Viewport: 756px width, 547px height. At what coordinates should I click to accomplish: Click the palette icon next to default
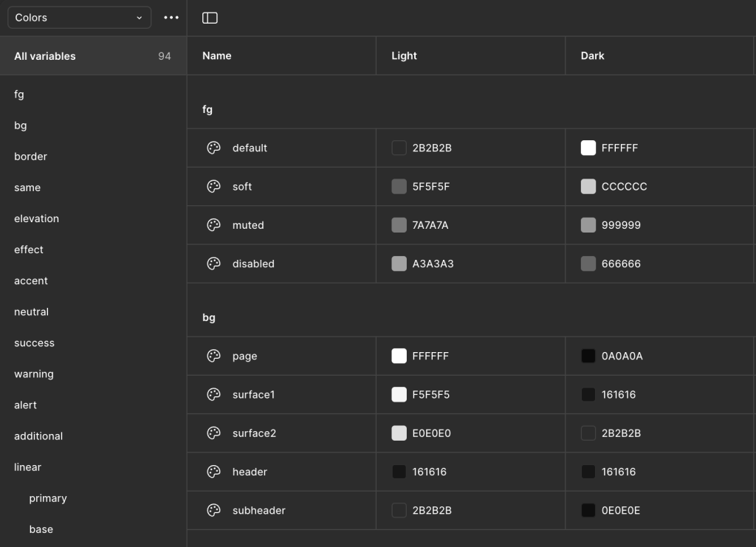coord(213,148)
